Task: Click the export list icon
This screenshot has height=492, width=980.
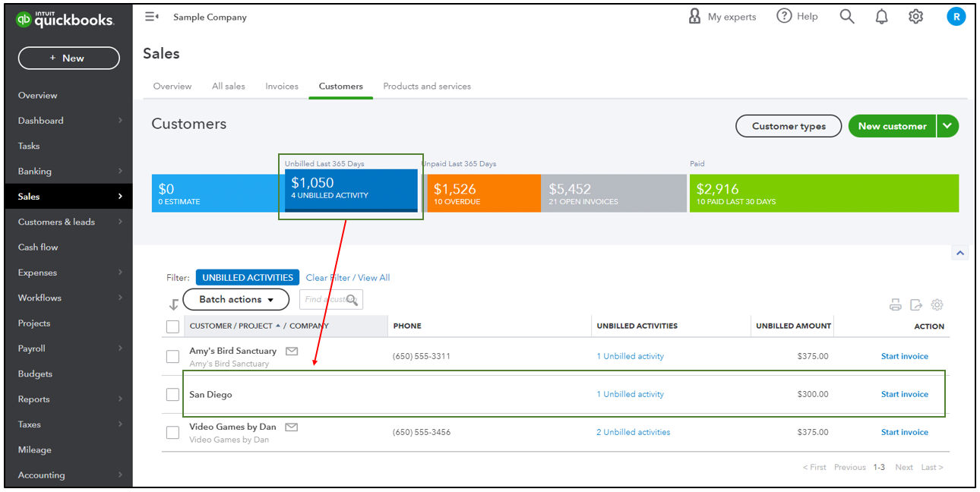Action: 916,305
